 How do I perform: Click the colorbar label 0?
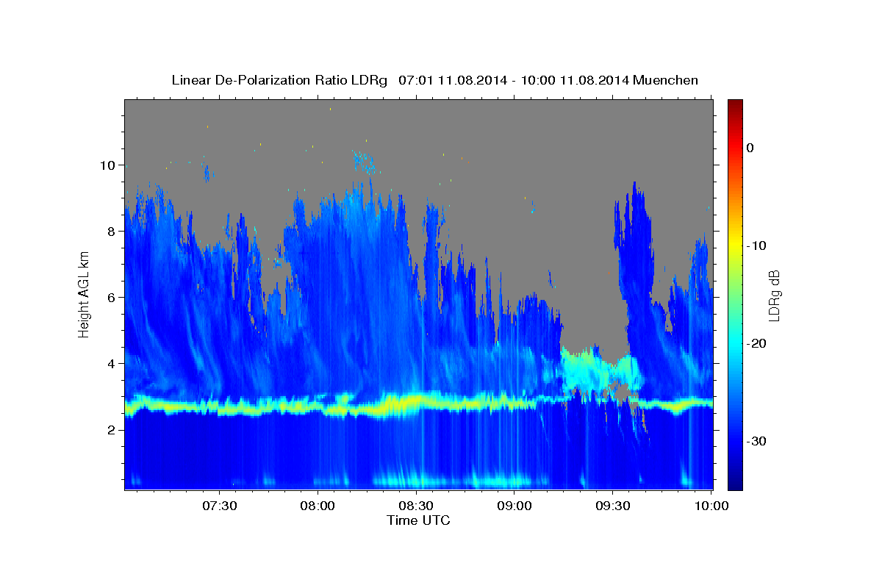(750, 148)
